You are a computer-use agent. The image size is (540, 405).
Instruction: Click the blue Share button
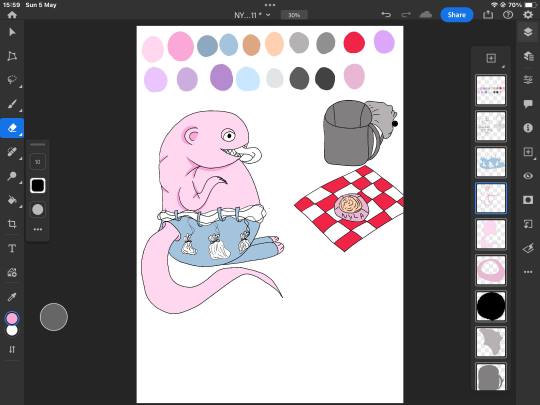click(457, 15)
